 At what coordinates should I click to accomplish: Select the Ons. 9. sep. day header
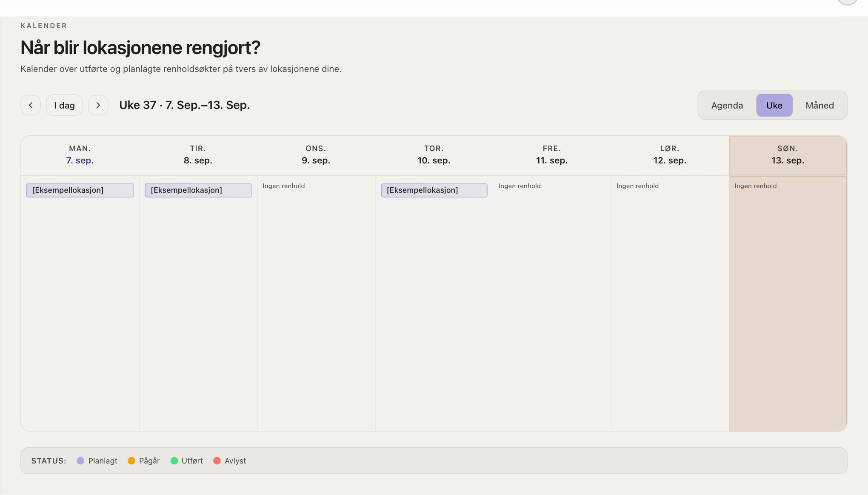[316, 155]
